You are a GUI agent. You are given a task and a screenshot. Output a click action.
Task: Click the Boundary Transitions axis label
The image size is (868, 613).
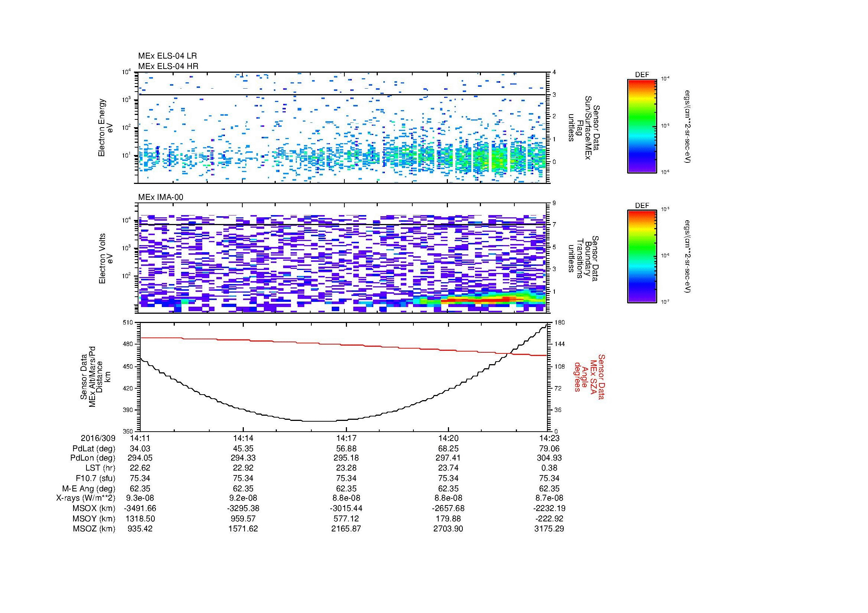point(584,259)
